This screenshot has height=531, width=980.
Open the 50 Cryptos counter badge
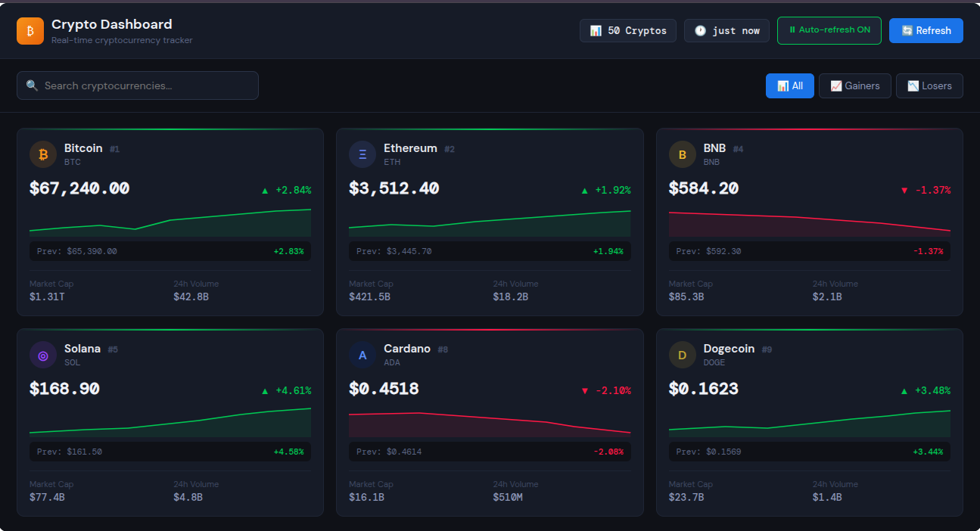[x=628, y=30]
